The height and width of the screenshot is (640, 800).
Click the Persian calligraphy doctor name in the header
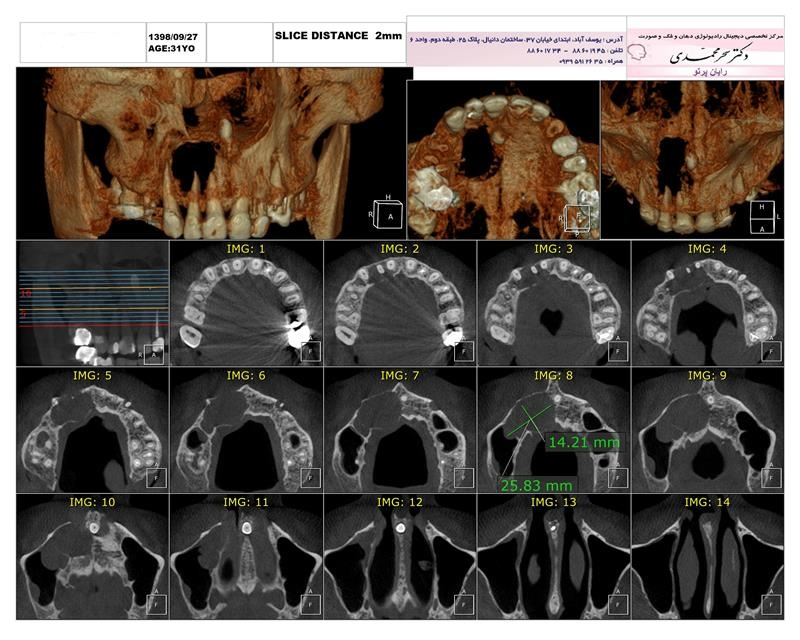coord(709,55)
